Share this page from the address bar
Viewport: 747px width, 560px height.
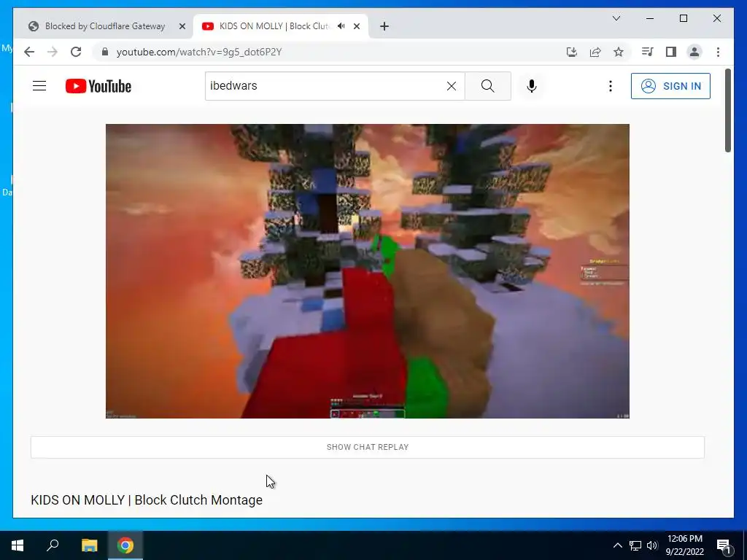pyautogui.click(x=595, y=52)
